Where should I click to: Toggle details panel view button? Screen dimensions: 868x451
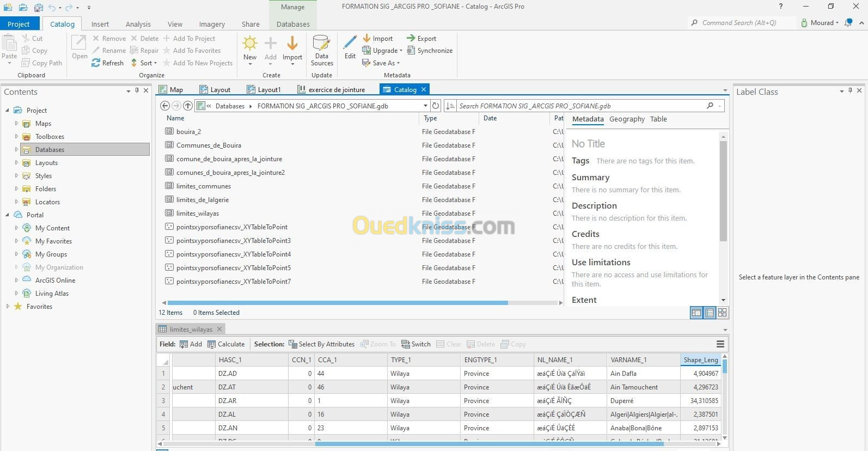click(x=696, y=313)
